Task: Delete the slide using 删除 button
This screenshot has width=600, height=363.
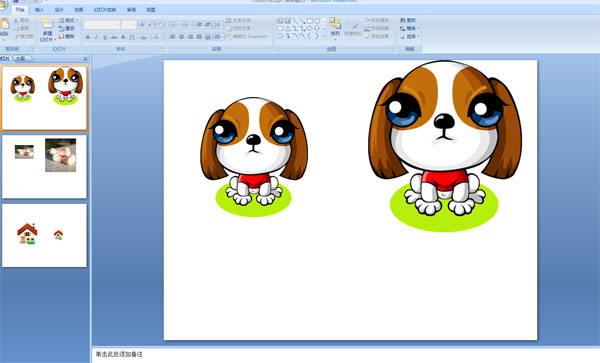Action: point(67,36)
